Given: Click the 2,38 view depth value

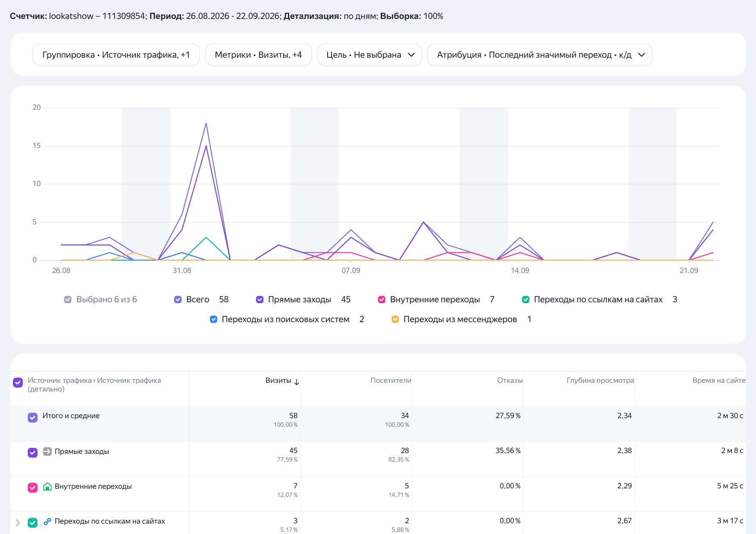Looking at the screenshot, I should coord(625,450).
